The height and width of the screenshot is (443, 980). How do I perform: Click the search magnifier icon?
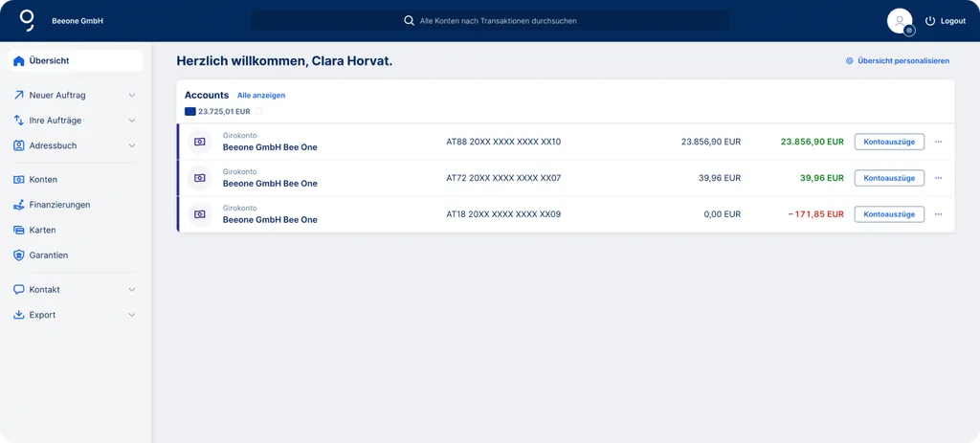point(410,21)
